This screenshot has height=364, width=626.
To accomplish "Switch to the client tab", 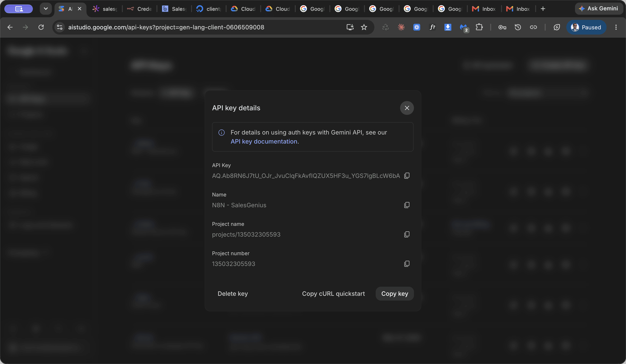I will click(209, 9).
